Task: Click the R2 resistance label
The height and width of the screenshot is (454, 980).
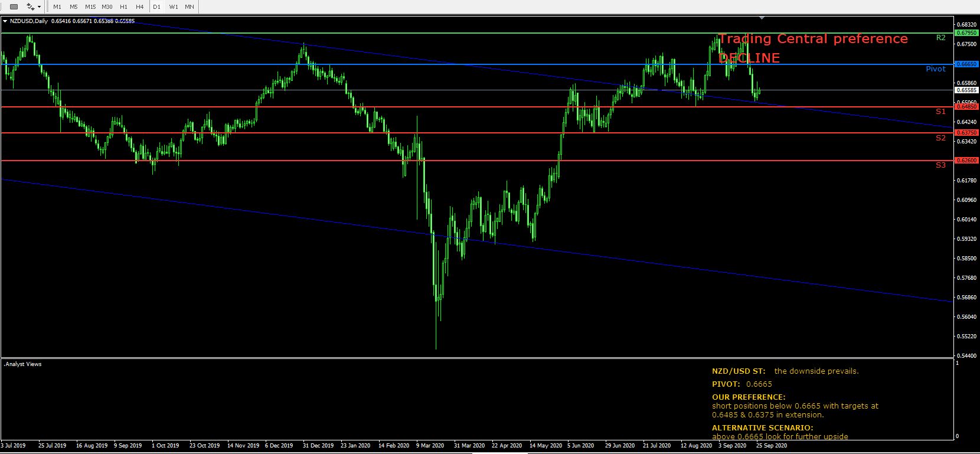Action: point(941,38)
